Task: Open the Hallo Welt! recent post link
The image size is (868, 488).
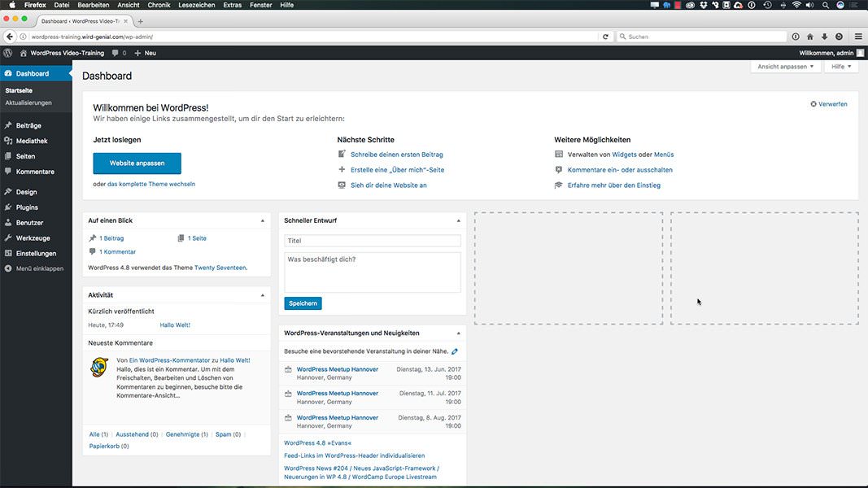Action: pyautogui.click(x=175, y=325)
